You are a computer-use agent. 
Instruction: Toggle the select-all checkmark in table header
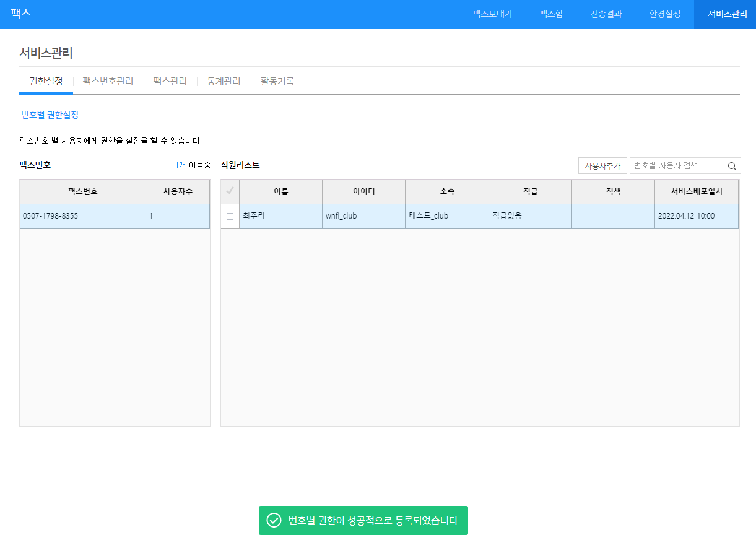pyautogui.click(x=230, y=191)
